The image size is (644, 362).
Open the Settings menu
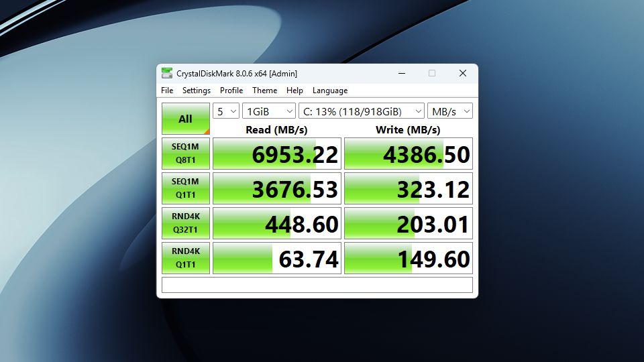point(197,90)
